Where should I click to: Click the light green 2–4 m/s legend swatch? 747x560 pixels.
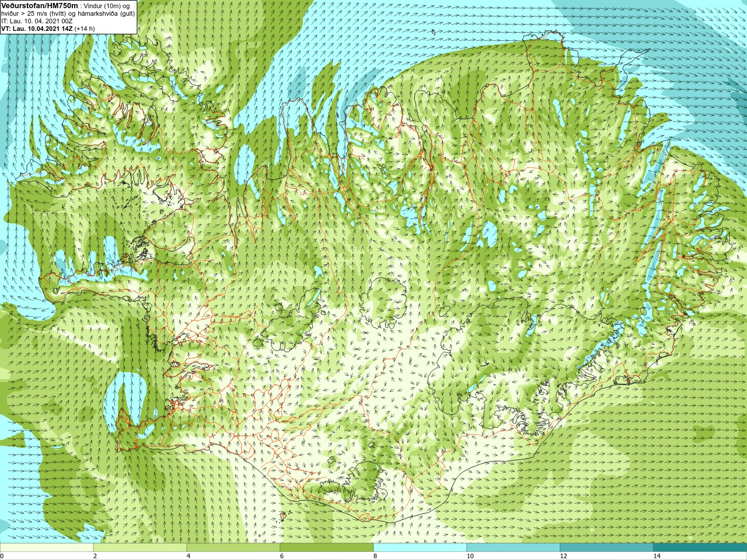140,548
